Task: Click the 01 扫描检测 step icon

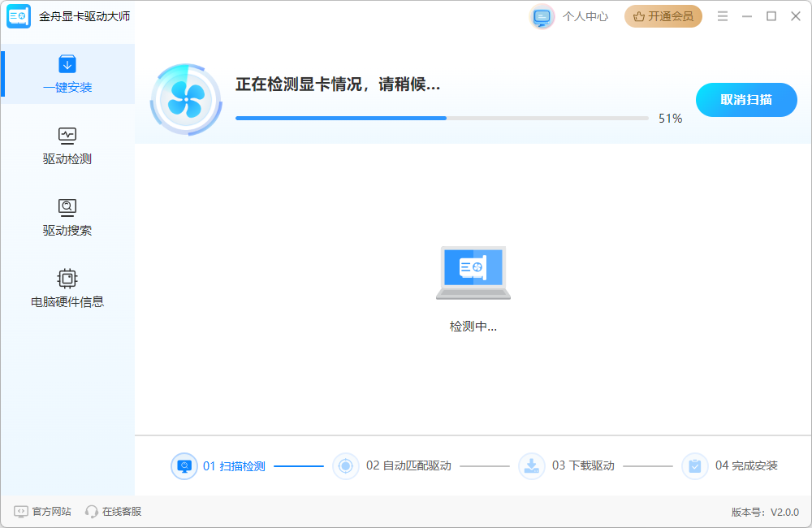Action: 184,465
